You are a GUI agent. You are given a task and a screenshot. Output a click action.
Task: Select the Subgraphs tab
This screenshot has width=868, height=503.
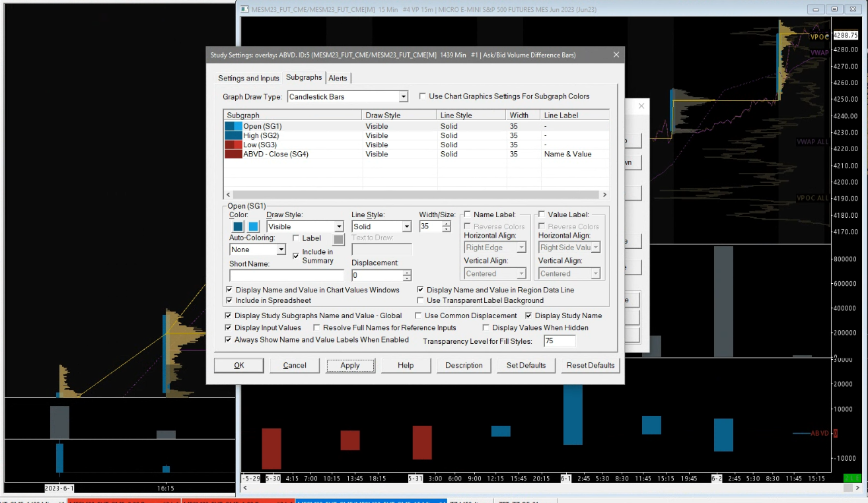coord(304,77)
